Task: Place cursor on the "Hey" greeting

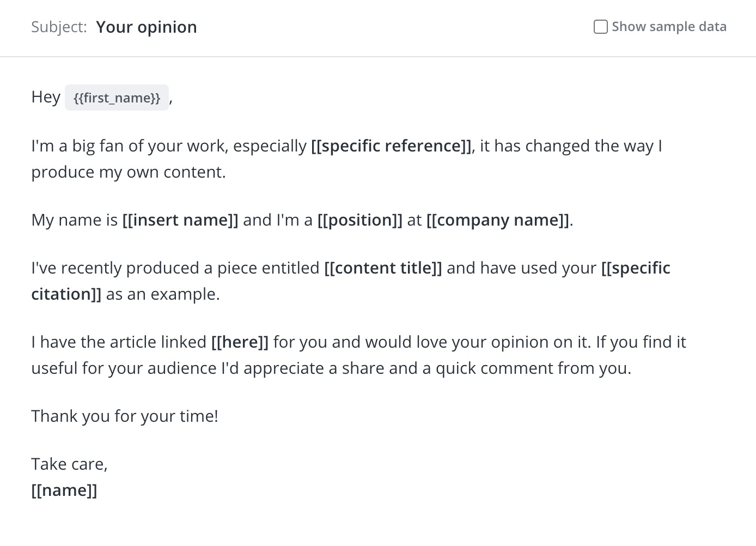Action: (46, 98)
